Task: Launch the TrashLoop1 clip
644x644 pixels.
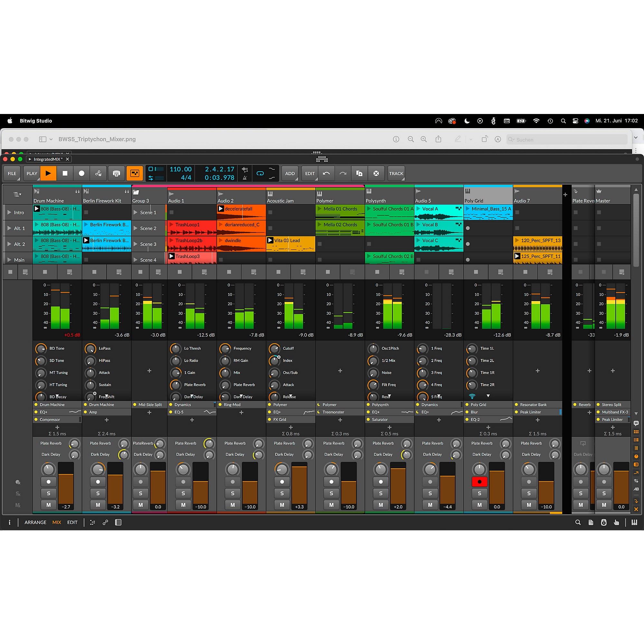Action: (171, 225)
